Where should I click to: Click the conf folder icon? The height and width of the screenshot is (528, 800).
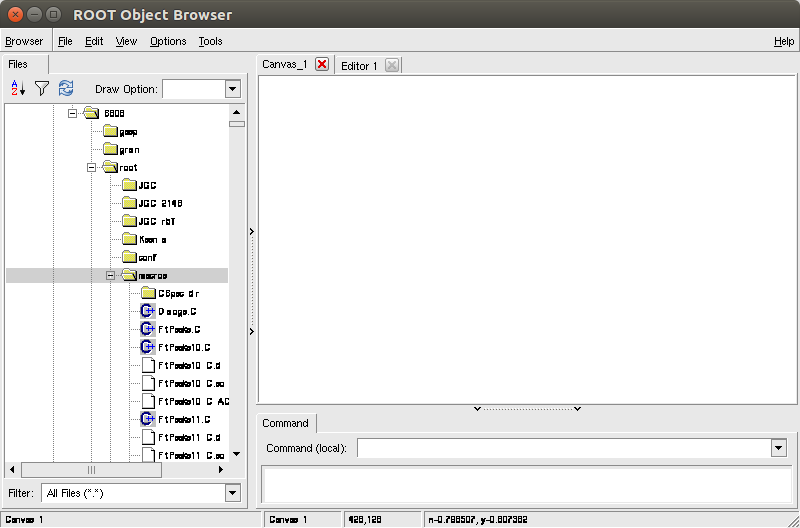point(129,257)
